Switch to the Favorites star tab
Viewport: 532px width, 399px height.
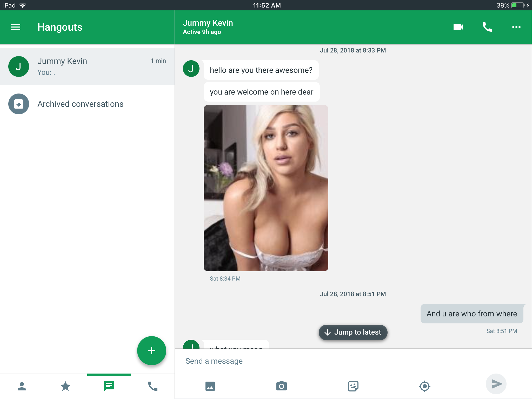(x=65, y=386)
